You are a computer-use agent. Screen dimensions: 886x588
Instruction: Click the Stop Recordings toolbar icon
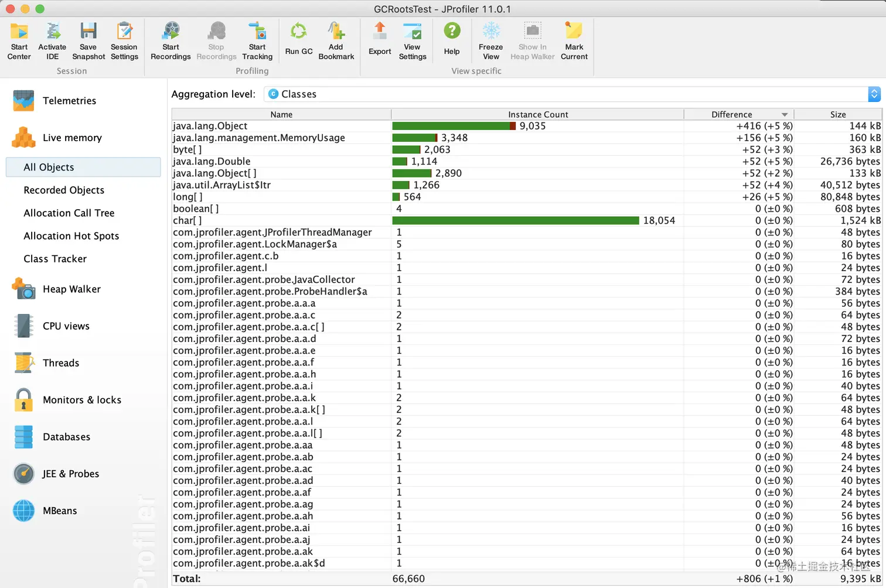(216, 40)
